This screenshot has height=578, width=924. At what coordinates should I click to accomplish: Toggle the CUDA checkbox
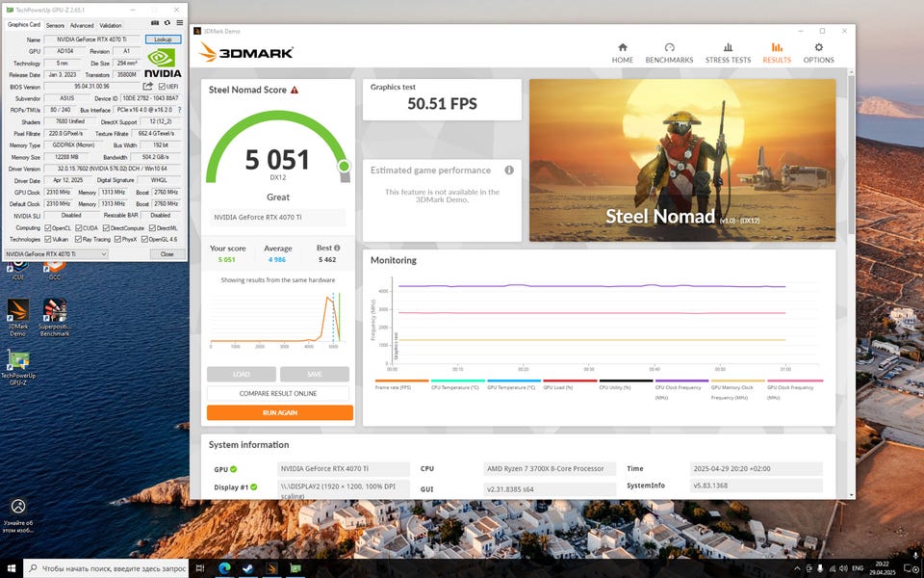[78, 227]
